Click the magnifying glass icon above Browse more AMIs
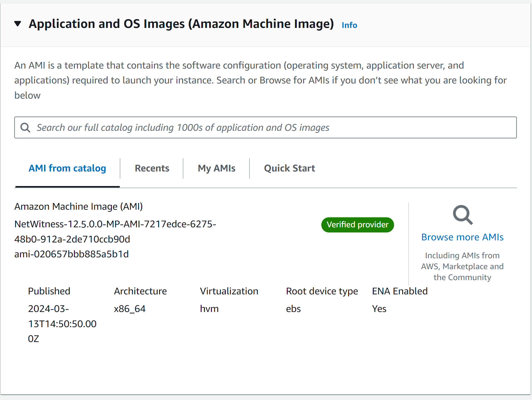Image resolution: width=532 pixels, height=400 pixels. [462, 215]
